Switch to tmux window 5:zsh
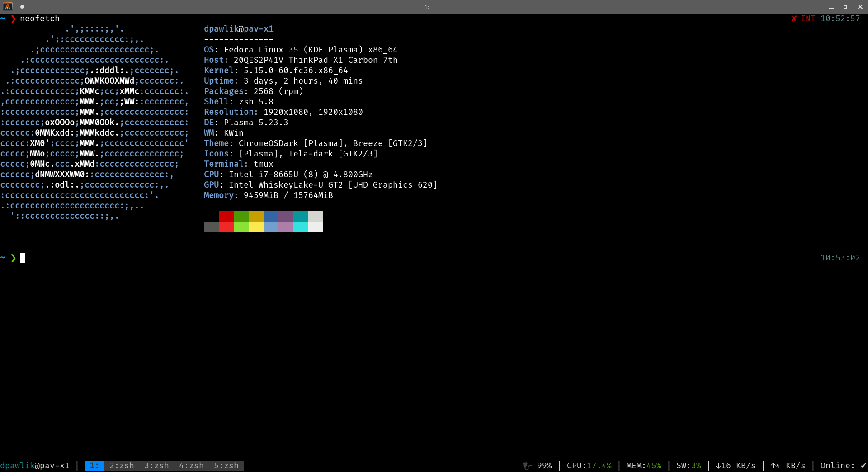868x472 pixels. [x=226, y=466]
